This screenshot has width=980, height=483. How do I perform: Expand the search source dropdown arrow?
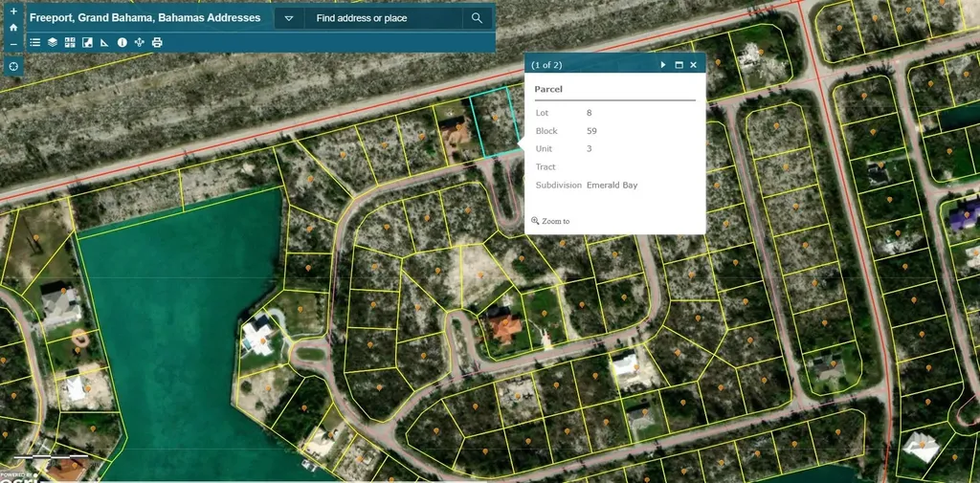[x=289, y=18]
